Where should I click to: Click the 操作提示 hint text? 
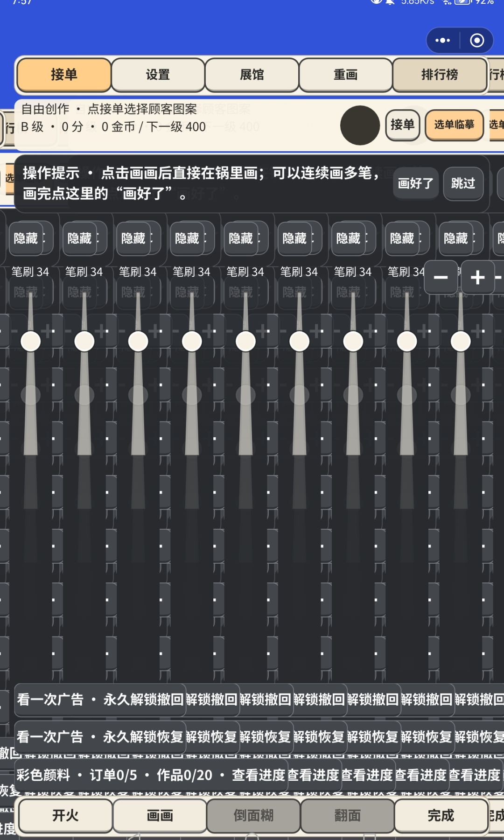[201, 183]
